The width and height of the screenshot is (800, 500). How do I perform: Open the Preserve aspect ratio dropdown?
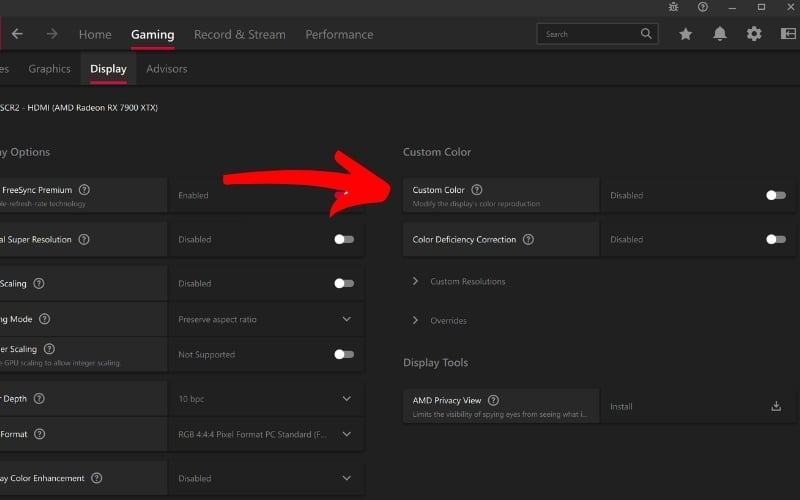[x=346, y=319]
